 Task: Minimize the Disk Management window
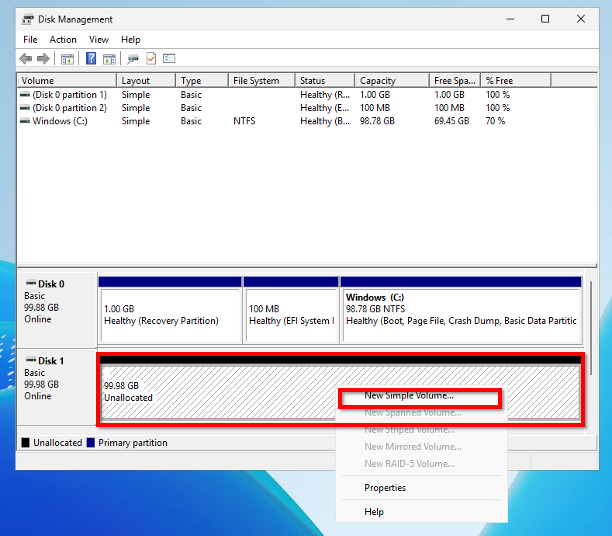(x=510, y=19)
